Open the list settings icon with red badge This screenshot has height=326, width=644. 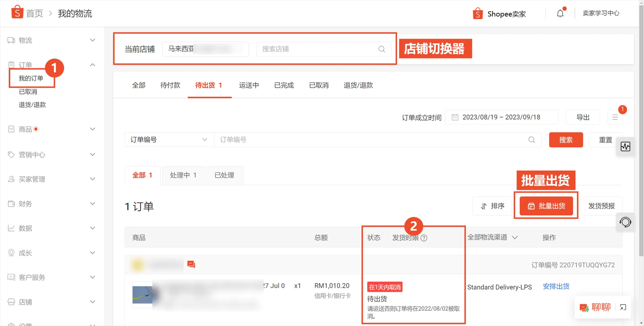615,117
